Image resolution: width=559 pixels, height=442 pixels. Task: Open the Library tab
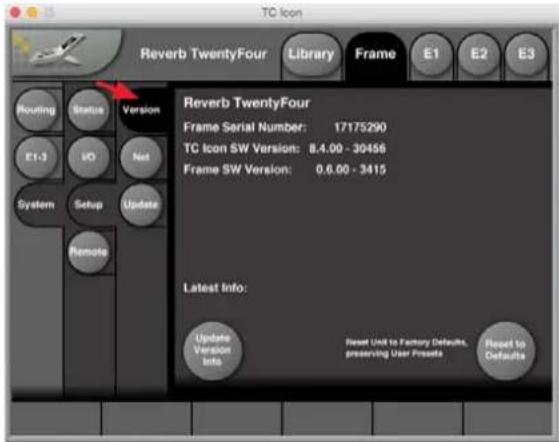click(x=311, y=54)
